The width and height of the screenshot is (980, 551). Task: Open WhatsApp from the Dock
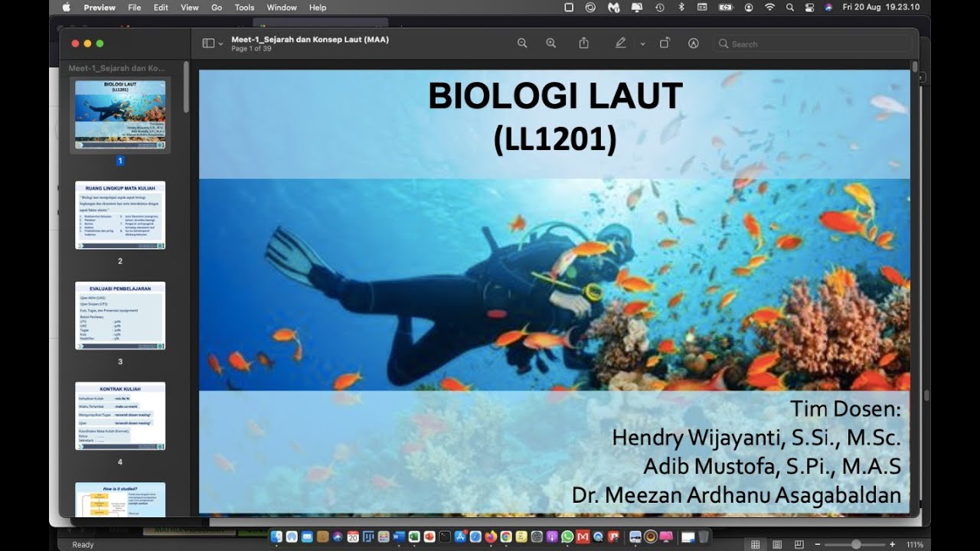click(567, 537)
